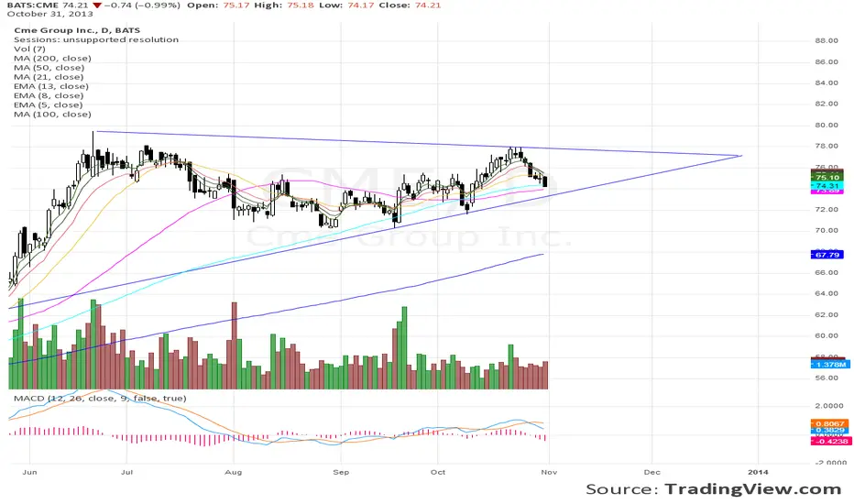Select the Vol (7) indicator label
The image size is (854, 504).
[x=29, y=49]
